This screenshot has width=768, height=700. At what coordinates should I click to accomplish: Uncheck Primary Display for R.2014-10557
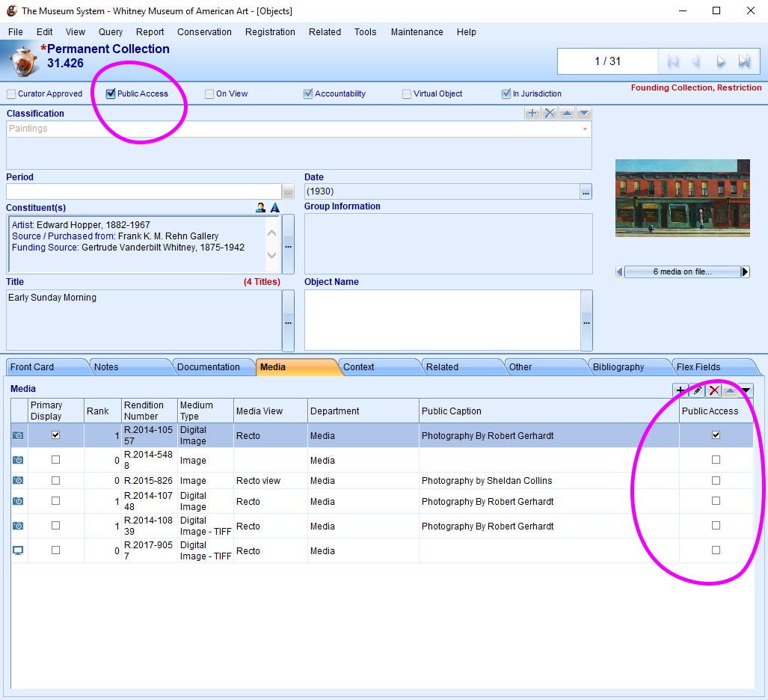pos(56,435)
